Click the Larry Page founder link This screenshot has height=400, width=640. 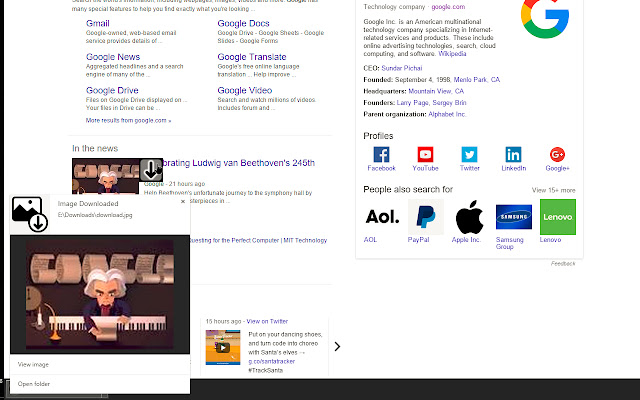412,102
